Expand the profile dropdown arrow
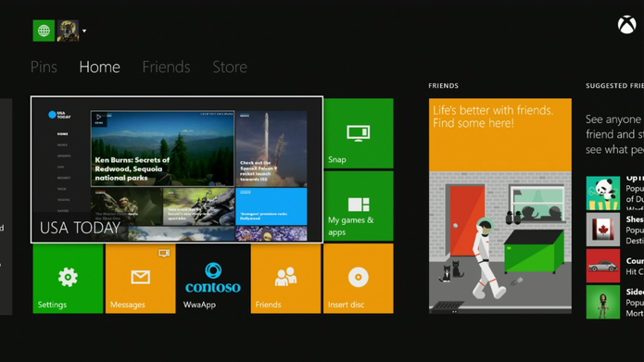Image resolution: width=644 pixels, height=362 pixels. [x=84, y=31]
